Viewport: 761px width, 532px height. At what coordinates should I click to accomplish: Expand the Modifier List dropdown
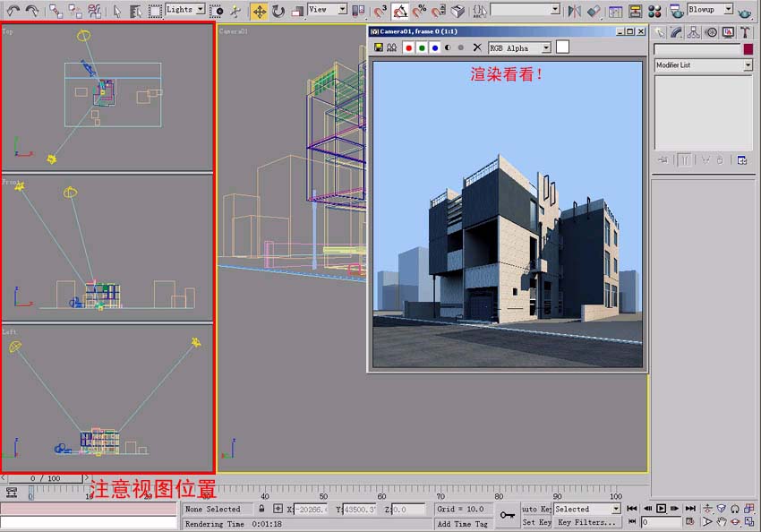point(748,65)
